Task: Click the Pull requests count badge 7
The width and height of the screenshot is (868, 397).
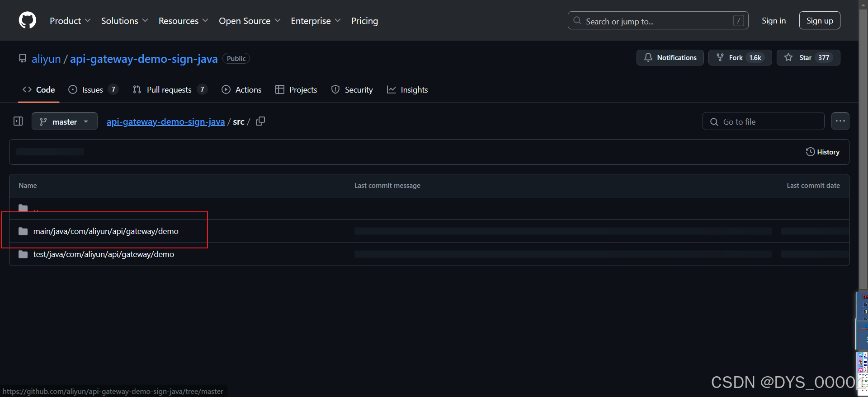Action: (x=202, y=89)
